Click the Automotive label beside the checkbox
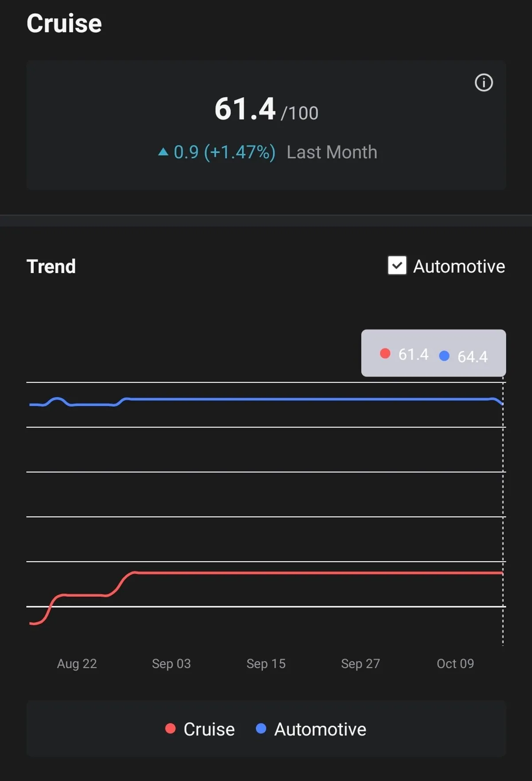The width and height of the screenshot is (532, 781). click(459, 266)
